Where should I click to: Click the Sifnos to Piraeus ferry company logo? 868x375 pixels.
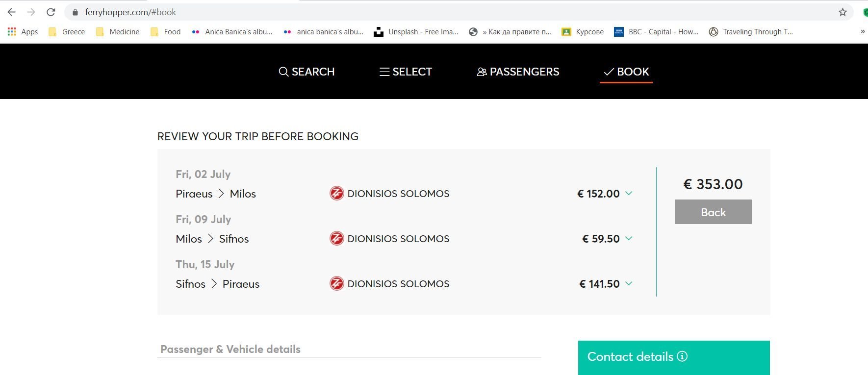pos(336,284)
